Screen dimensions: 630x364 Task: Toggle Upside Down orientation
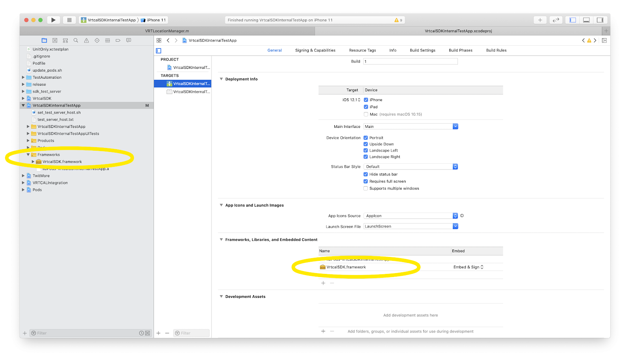pos(365,144)
